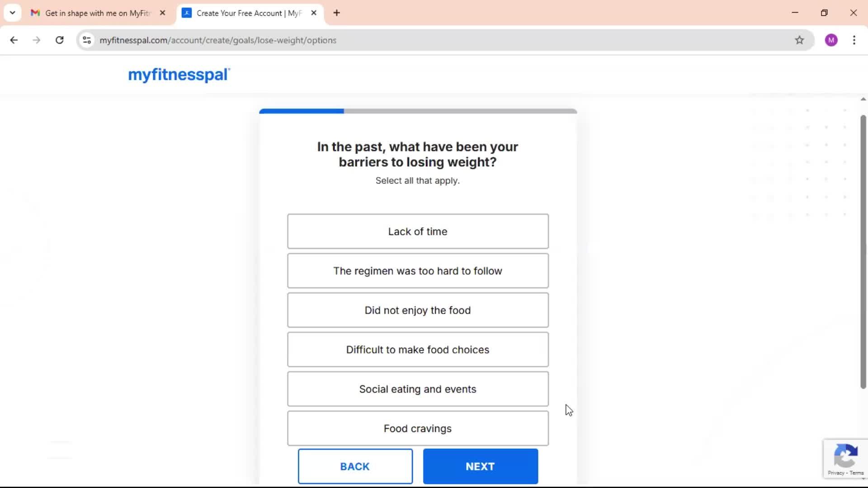The image size is (868, 488).
Task: Go back to the previous page
Action: (14, 40)
